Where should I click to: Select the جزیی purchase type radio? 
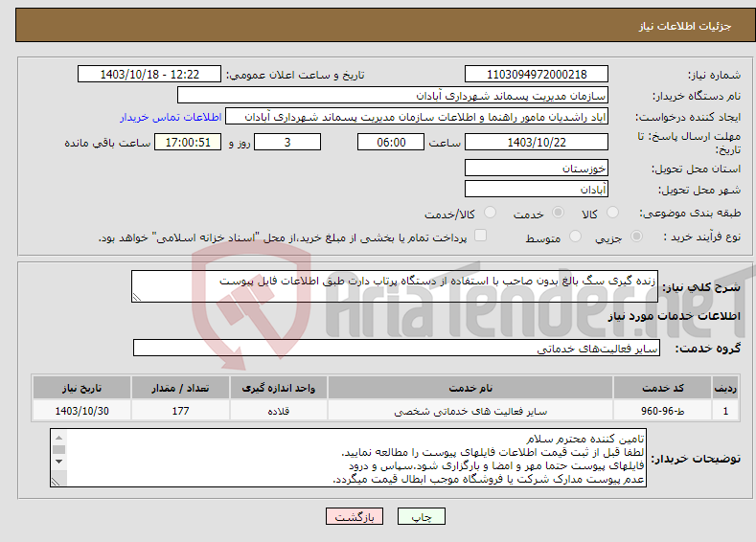coord(636,237)
